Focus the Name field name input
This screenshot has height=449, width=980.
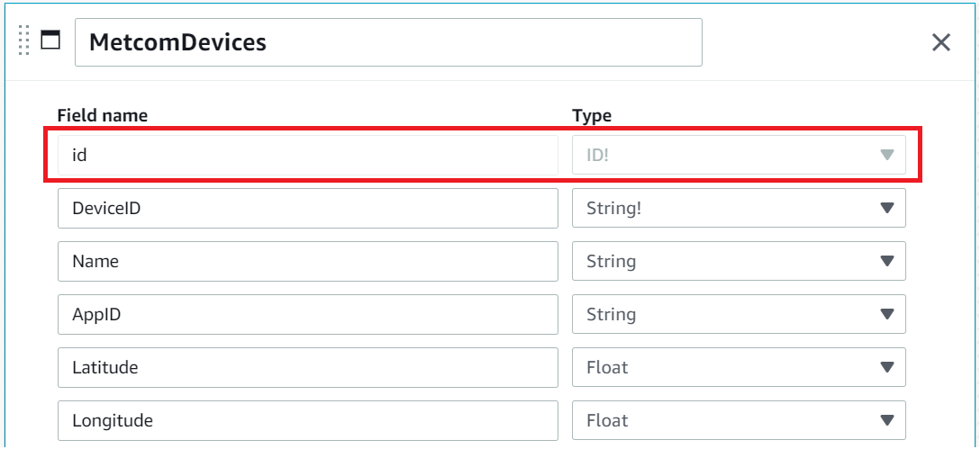coord(307,262)
